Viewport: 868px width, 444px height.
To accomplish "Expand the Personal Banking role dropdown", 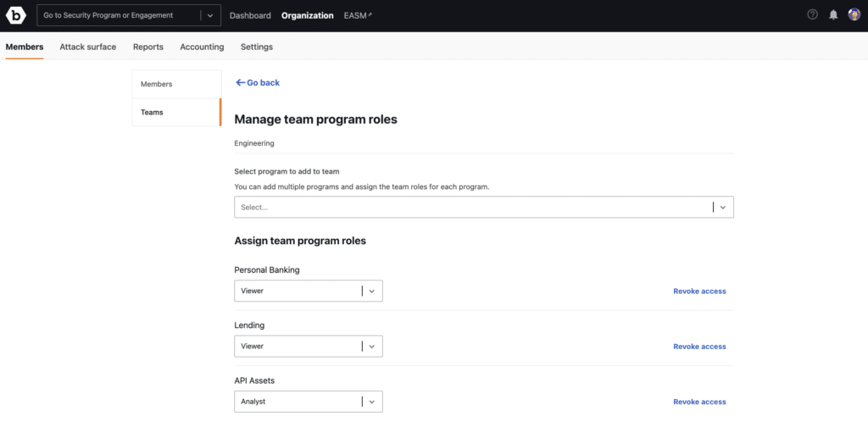I will [308, 291].
